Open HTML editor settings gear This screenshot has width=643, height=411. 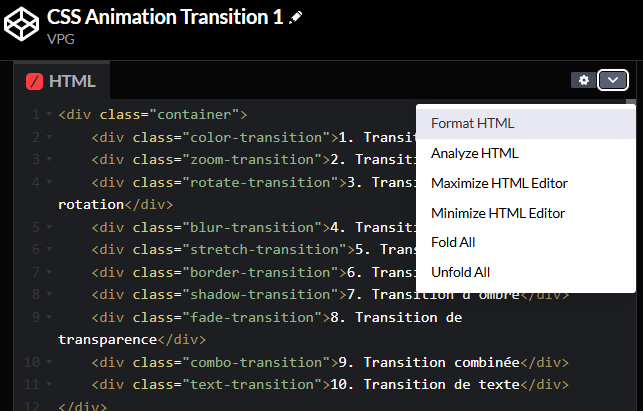click(x=583, y=80)
